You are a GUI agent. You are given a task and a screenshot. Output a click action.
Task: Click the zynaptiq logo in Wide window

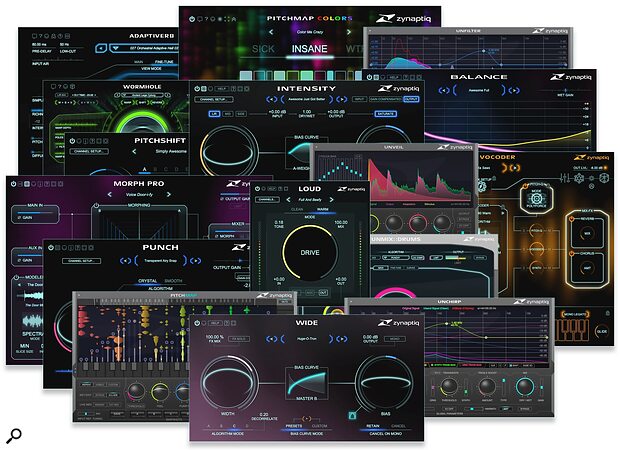click(x=399, y=323)
